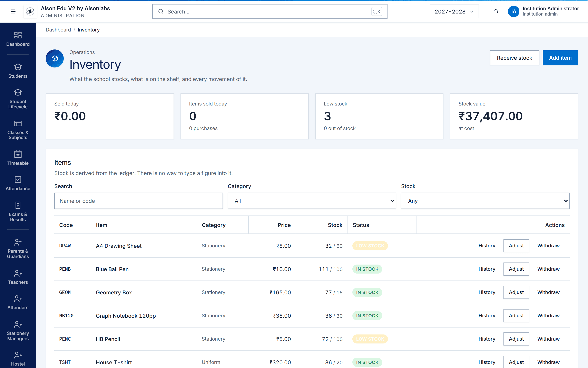View History for Geometry Box
The image size is (588, 368).
pyautogui.click(x=487, y=292)
